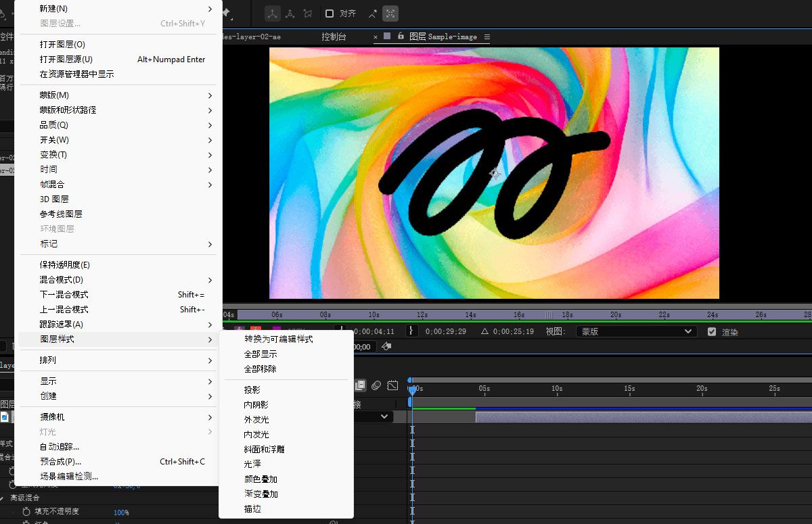
Task: Open the 视图 蒙版 dropdown
Action: tap(635, 331)
